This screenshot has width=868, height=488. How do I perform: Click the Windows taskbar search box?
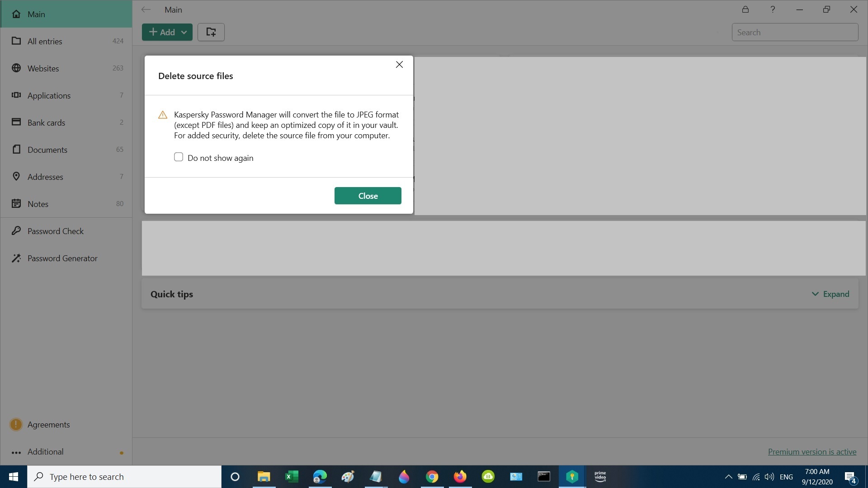click(x=124, y=477)
